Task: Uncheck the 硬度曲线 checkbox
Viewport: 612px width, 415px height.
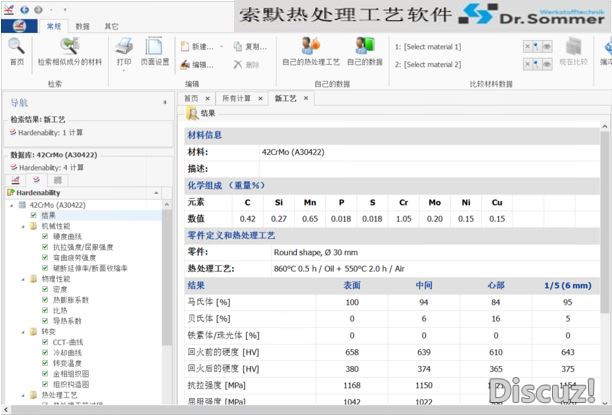Action: coord(45,236)
